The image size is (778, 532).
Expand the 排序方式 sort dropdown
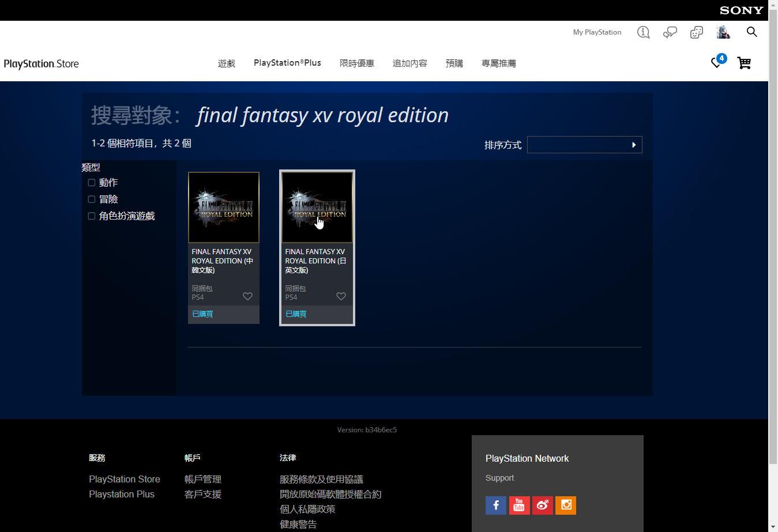pyautogui.click(x=584, y=145)
